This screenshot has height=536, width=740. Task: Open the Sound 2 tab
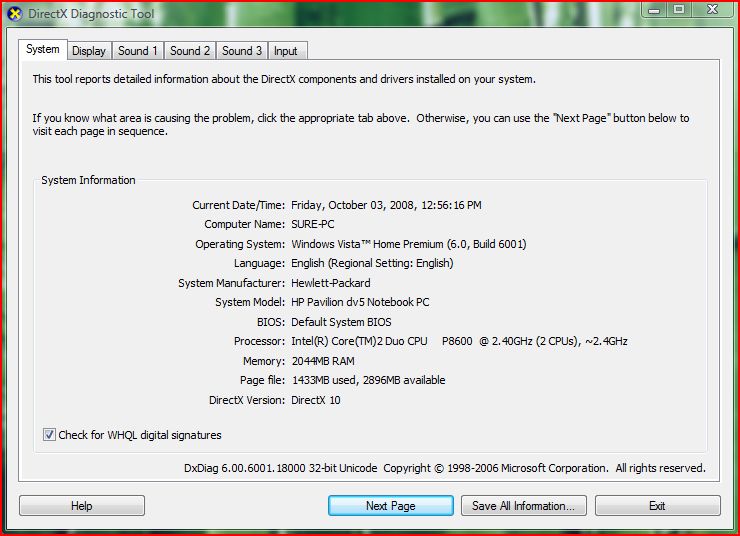(190, 51)
